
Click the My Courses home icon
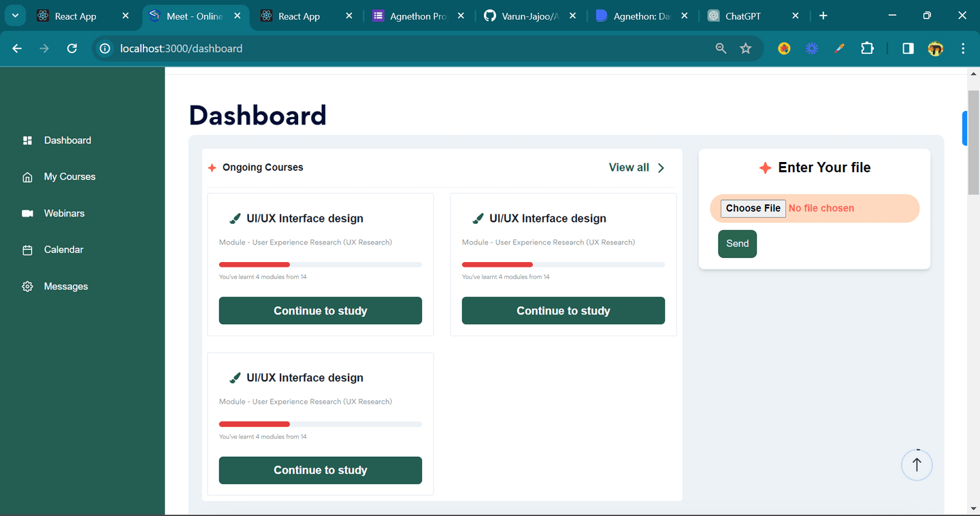(27, 177)
